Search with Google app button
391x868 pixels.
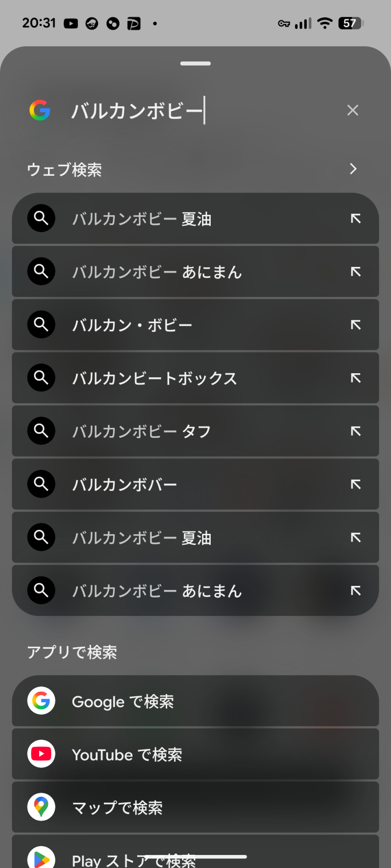[x=195, y=701]
